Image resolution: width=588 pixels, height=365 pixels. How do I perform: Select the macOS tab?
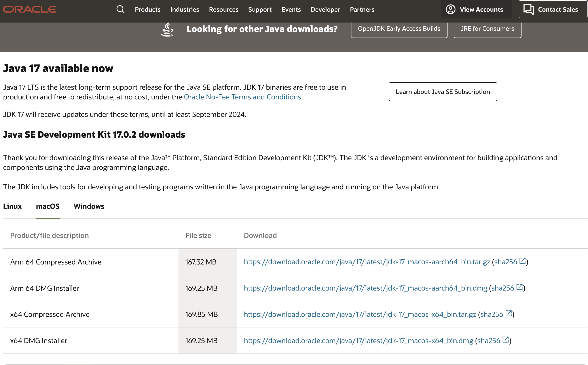[x=48, y=206]
